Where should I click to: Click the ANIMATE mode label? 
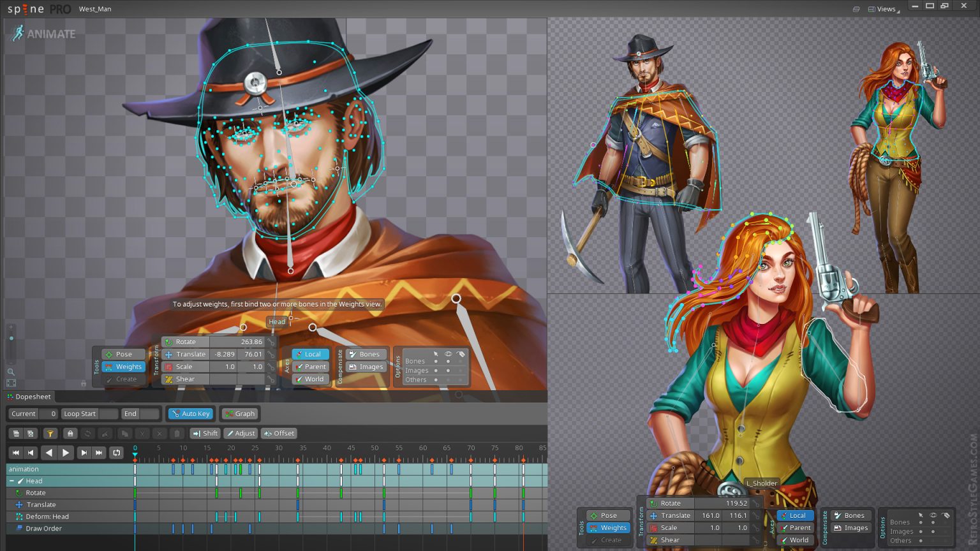[x=51, y=34]
